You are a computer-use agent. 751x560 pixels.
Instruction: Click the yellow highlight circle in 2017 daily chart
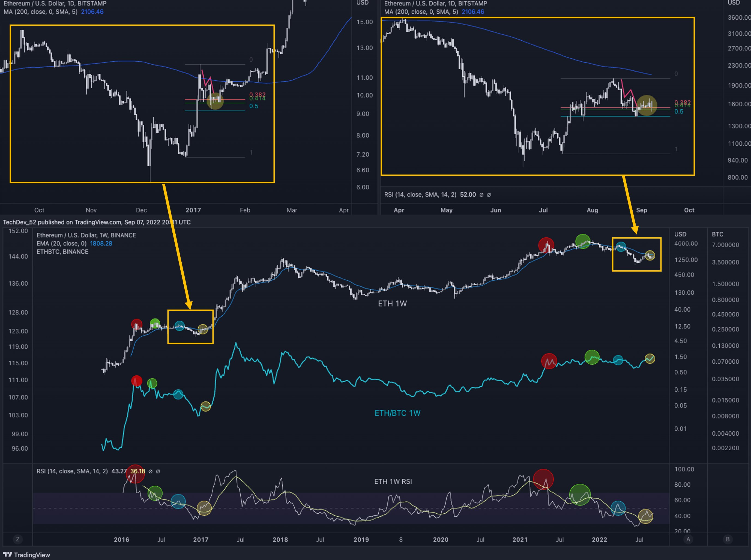215,101
